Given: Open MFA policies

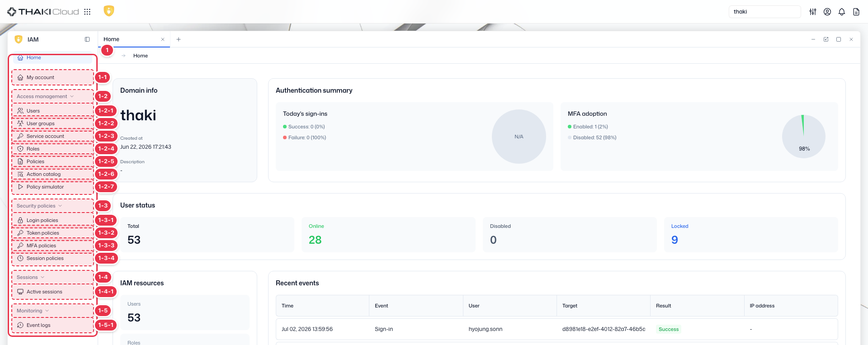Looking at the screenshot, I should coord(52,246).
